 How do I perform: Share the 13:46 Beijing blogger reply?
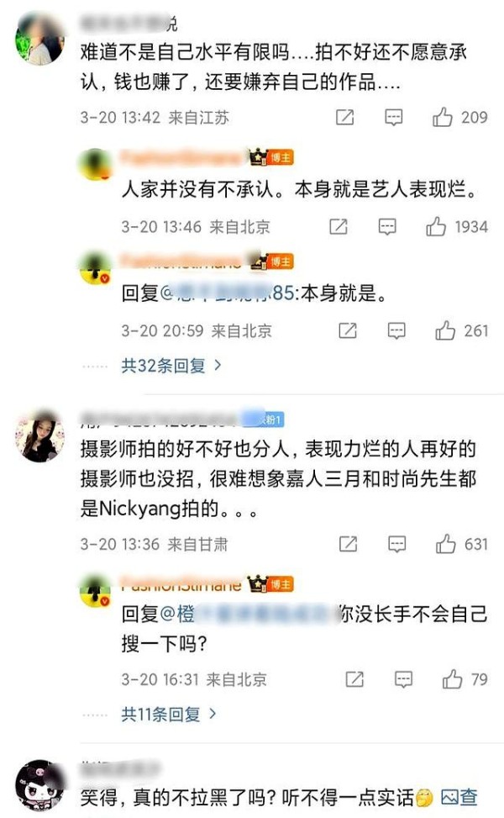(x=339, y=226)
